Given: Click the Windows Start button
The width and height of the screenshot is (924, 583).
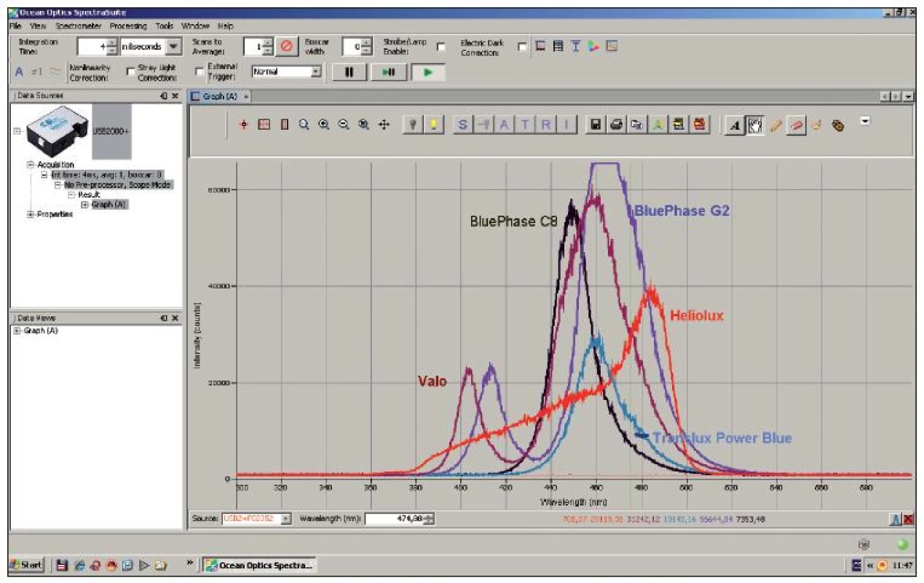Looking at the screenshot, I should click(26, 565).
